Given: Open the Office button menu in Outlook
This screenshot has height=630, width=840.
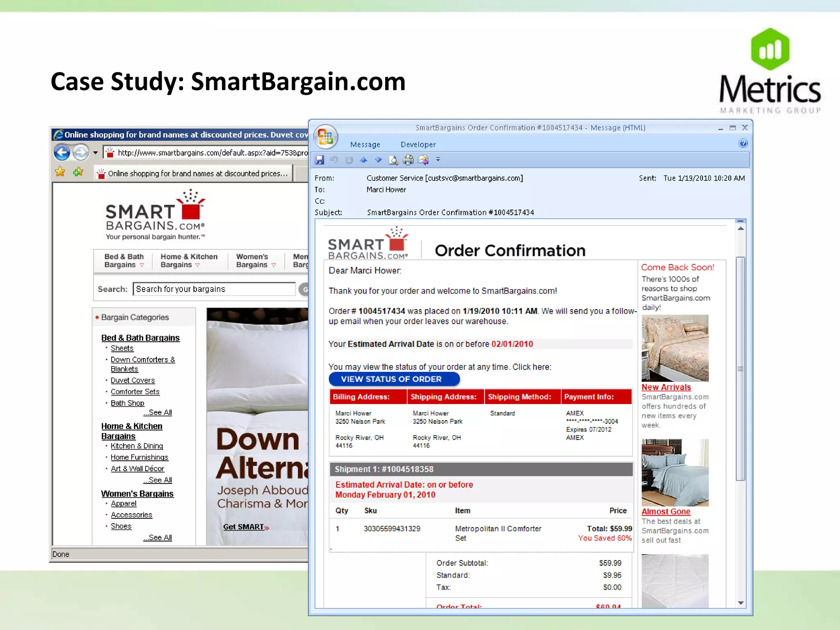Looking at the screenshot, I should pos(326,137).
